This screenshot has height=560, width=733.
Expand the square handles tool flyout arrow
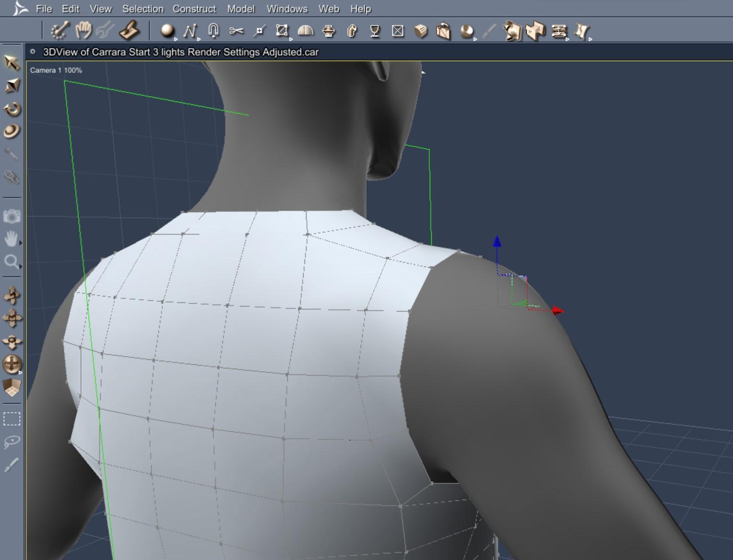291,39
